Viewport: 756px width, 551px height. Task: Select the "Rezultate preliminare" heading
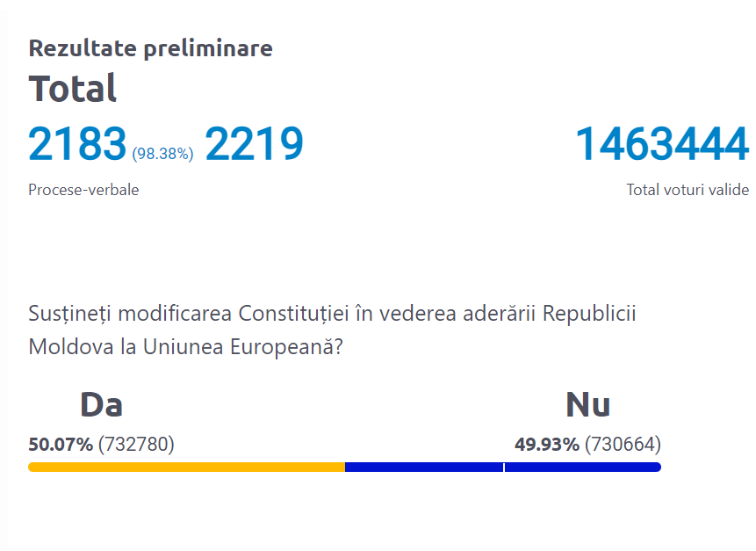(150, 48)
